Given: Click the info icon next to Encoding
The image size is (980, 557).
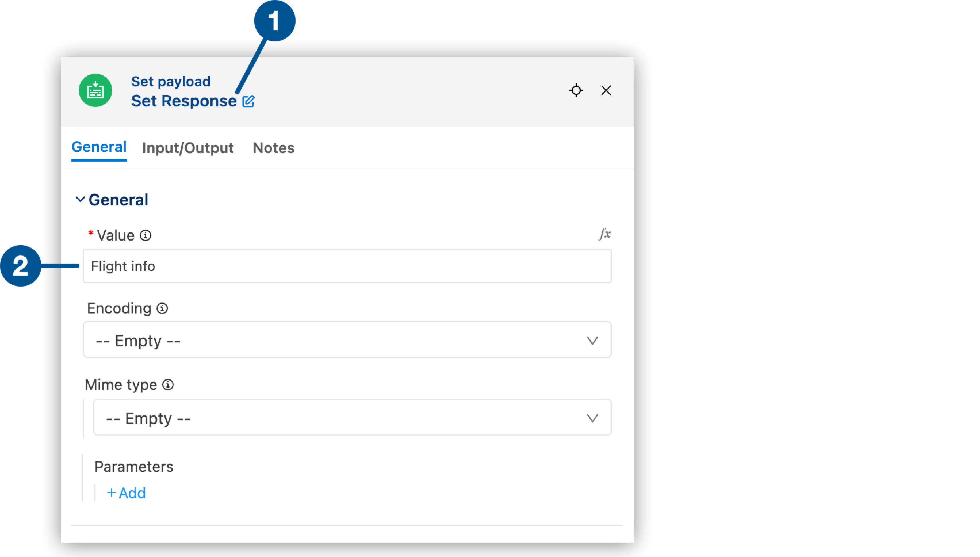Looking at the screenshot, I should click(x=162, y=308).
